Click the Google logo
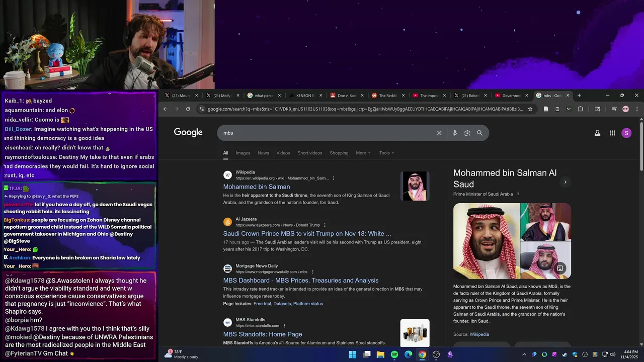The width and height of the screenshot is (644, 362). click(188, 132)
